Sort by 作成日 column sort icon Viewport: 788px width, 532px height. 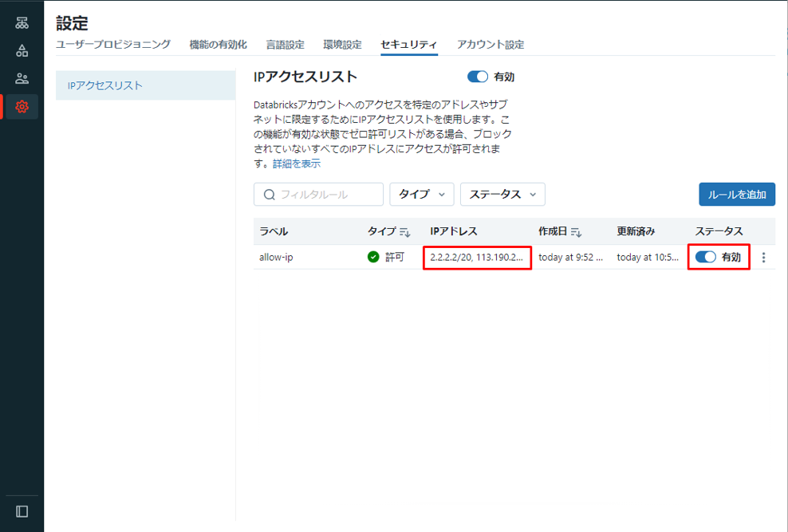[576, 232]
